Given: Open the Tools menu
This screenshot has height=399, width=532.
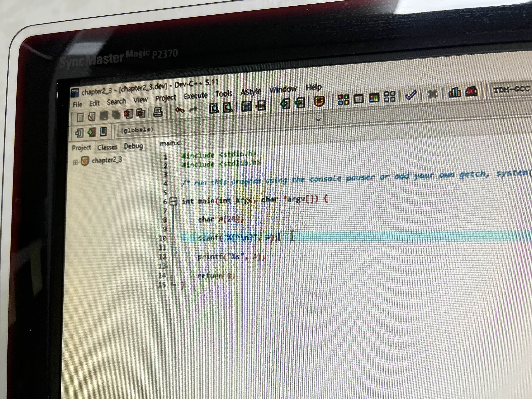Looking at the screenshot, I should pos(224,94).
